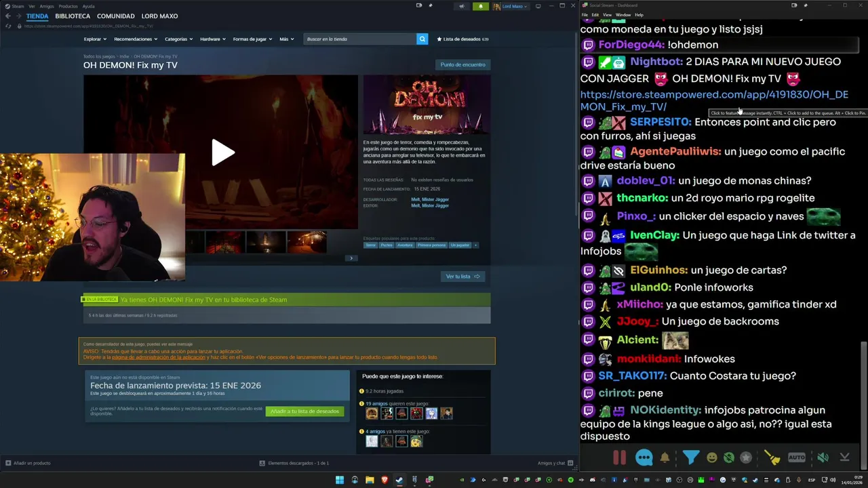Open Steam notifications green bell
This screenshot has height=488, width=868.
[480, 6]
